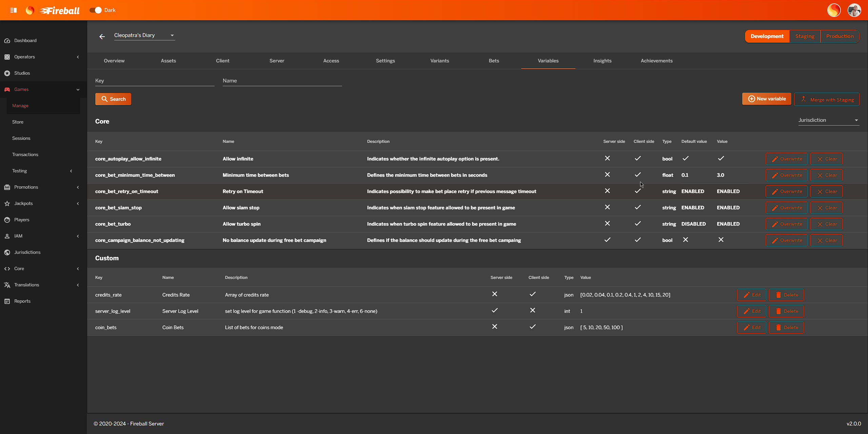The image size is (868, 434).
Task: Click the New variable button
Action: 767,99
